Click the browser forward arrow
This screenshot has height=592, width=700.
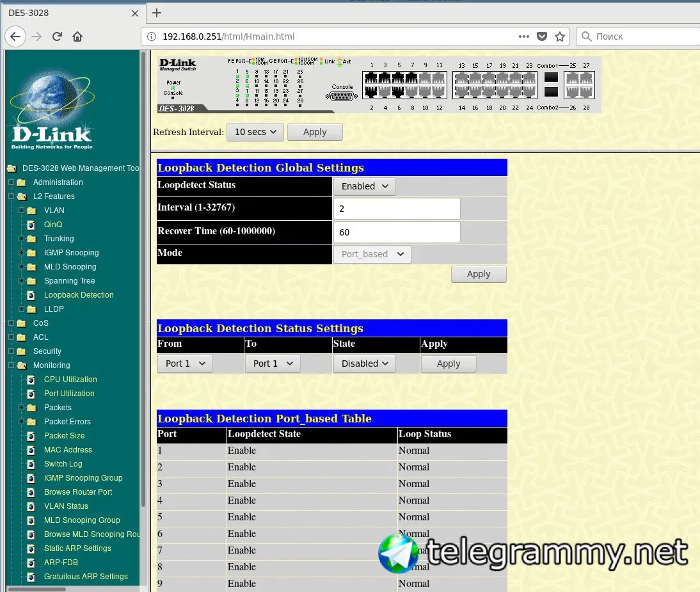coord(36,36)
